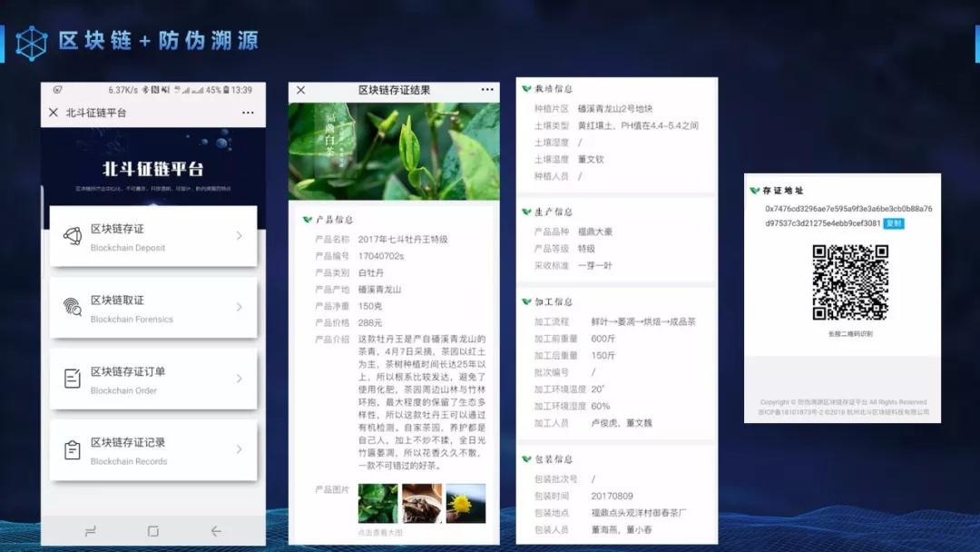The height and width of the screenshot is (552, 980).
Task: Close the 区块链存证结果 page with X
Action: (x=300, y=90)
